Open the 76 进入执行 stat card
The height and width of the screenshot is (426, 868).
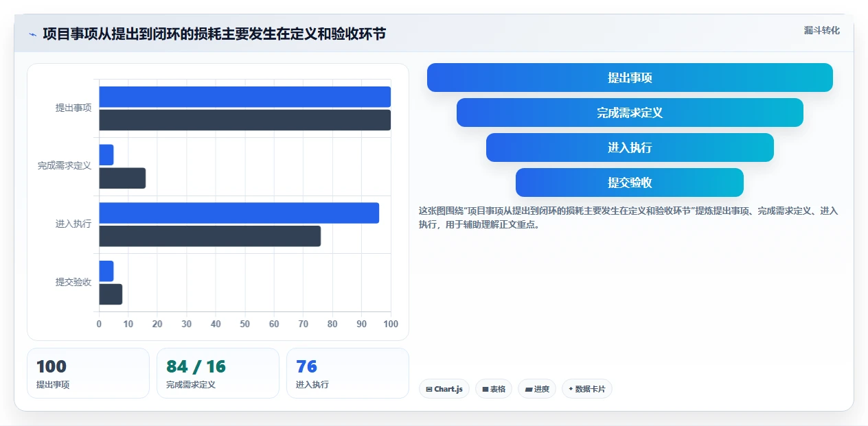click(x=347, y=373)
